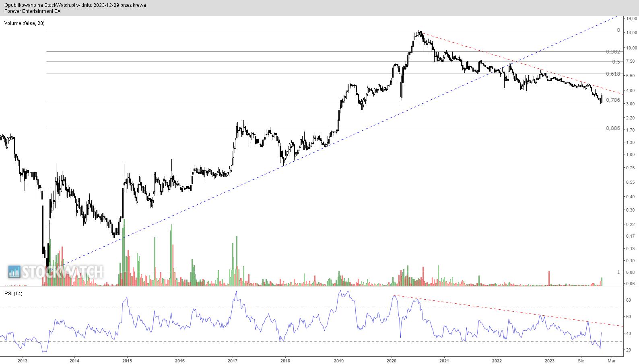Select the 2020 label on time axis

pyautogui.click(x=392, y=360)
